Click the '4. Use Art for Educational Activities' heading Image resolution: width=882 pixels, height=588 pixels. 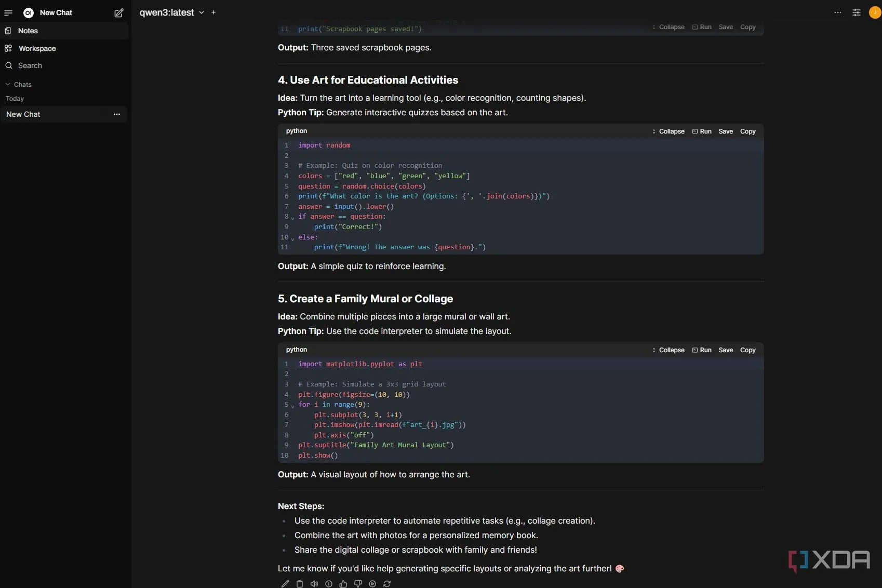(x=368, y=80)
